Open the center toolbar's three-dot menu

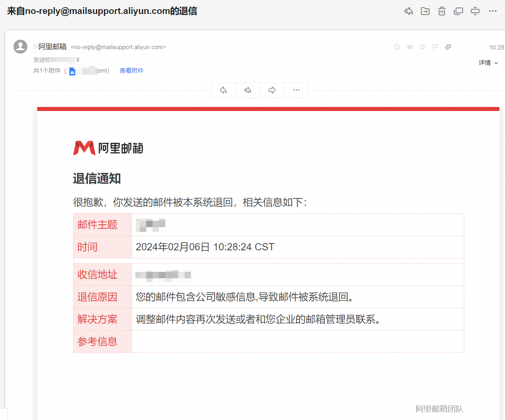pos(296,90)
